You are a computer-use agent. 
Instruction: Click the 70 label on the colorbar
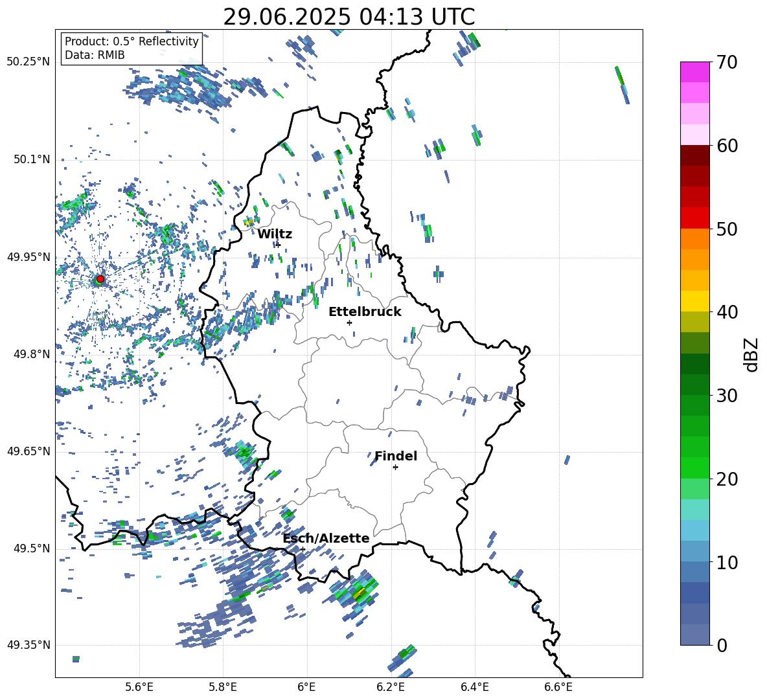click(727, 62)
